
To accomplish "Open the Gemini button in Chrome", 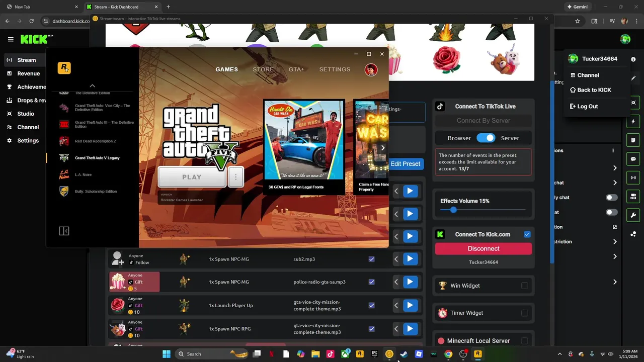I will pos(577,7).
